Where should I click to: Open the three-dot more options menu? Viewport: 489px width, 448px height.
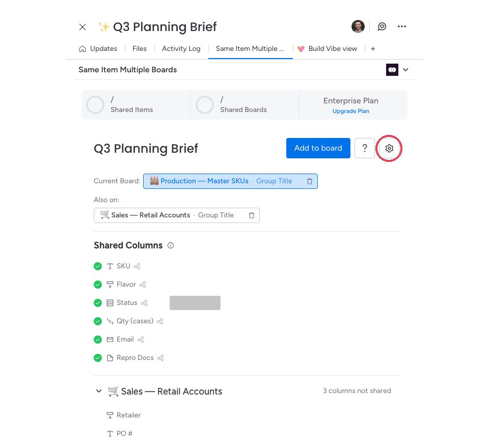click(402, 26)
